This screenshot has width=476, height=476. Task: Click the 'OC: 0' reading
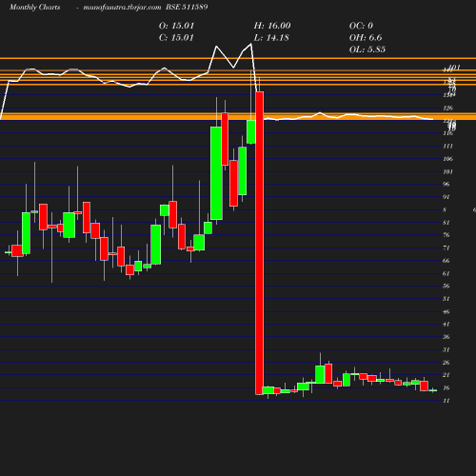361,26
